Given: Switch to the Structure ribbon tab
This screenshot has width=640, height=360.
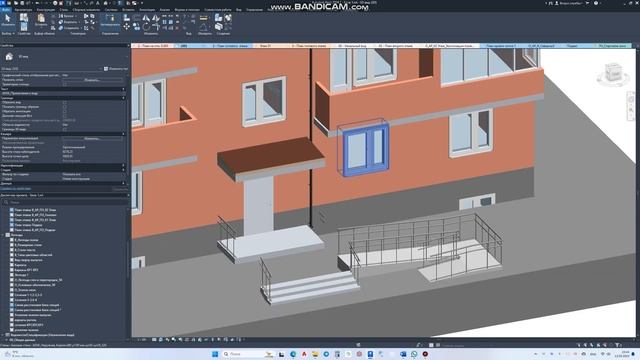Looking at the screenshot, I should tap(46, 9).
